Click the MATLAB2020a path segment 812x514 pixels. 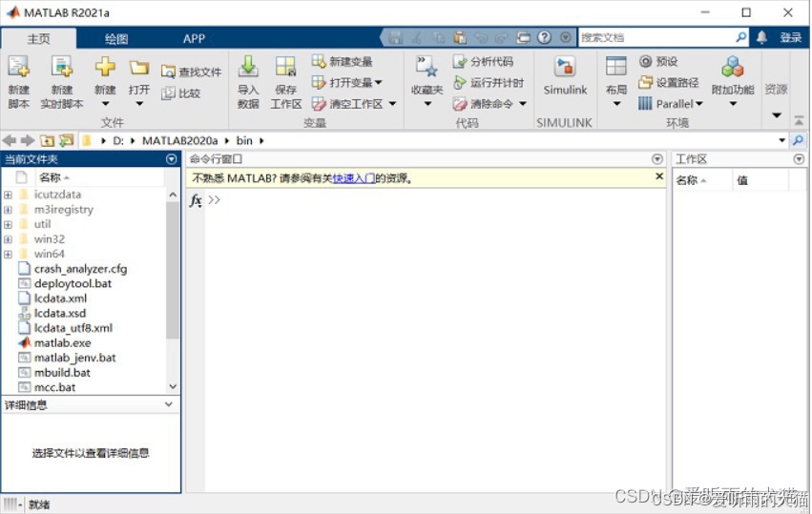[x=179, y=140]
